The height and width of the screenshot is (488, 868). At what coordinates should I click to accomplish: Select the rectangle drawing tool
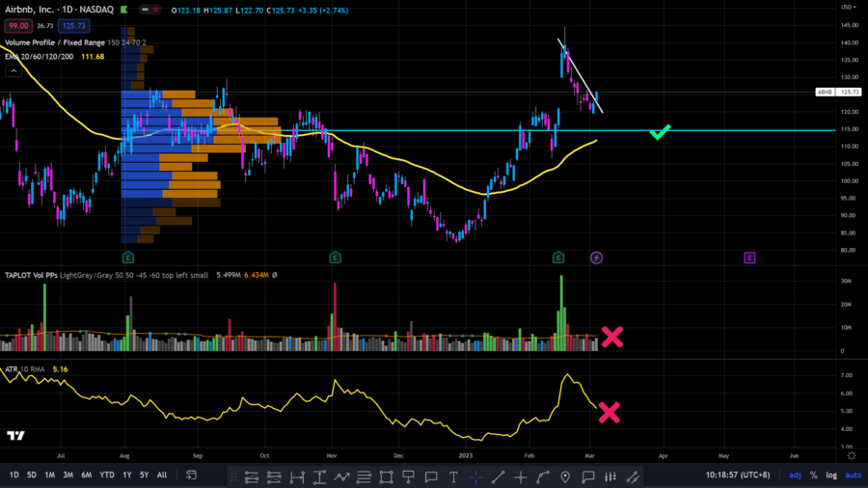(x=386, y=477)
